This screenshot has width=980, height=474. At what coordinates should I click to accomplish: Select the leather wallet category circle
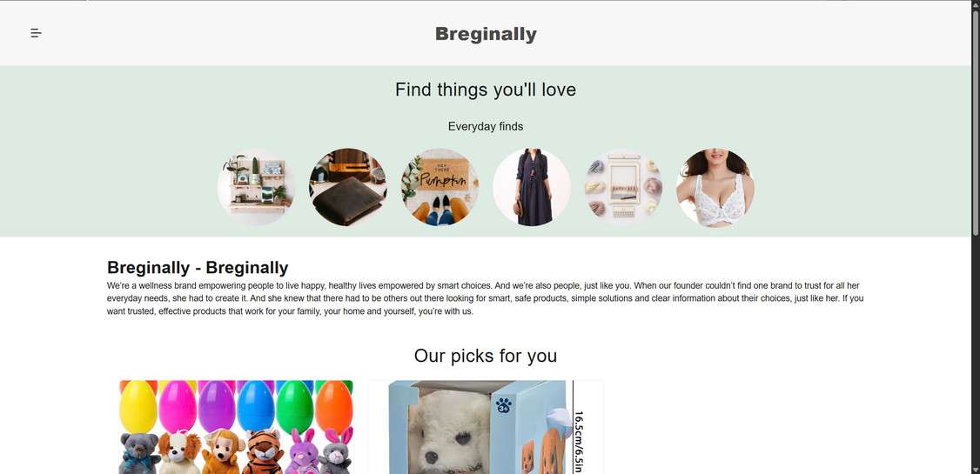pyautogui.click(x=348, y=187)
